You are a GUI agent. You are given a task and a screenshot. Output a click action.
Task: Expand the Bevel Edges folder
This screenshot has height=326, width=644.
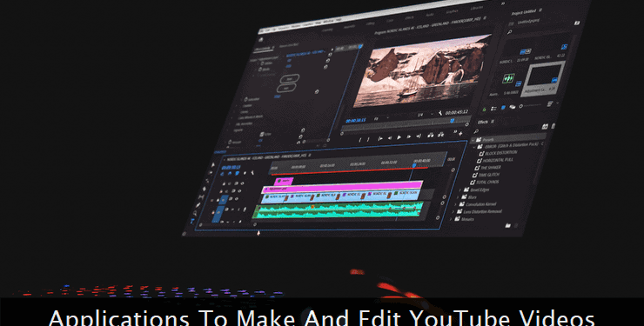coord(460,190)
